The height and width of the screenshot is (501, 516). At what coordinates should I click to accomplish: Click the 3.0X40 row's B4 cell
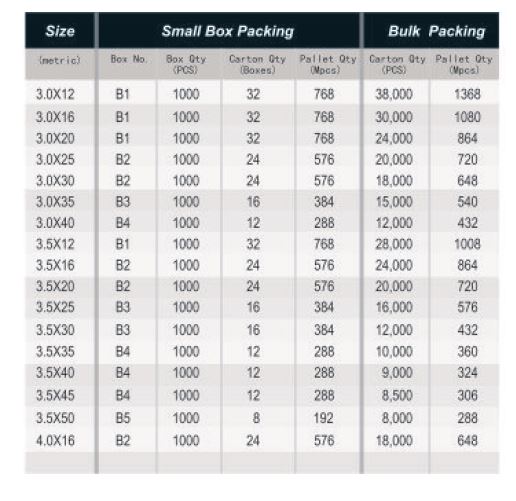[x=123, y=223]
